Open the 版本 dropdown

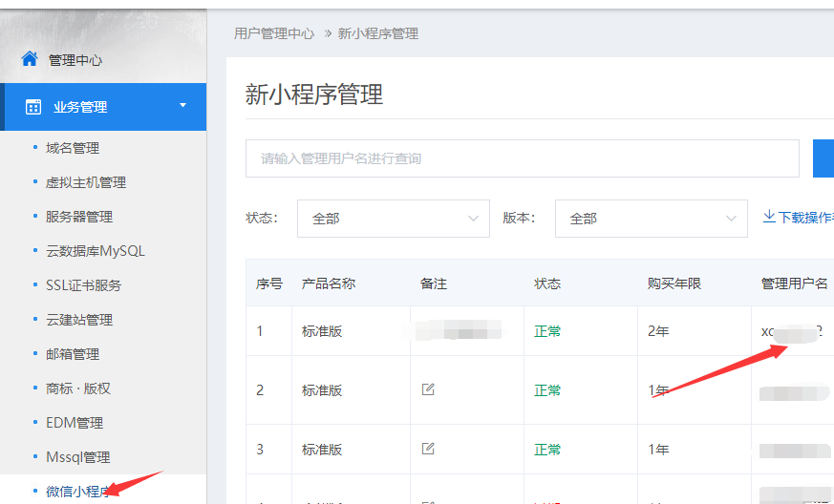pyautogui.click(x=651, y=219)
